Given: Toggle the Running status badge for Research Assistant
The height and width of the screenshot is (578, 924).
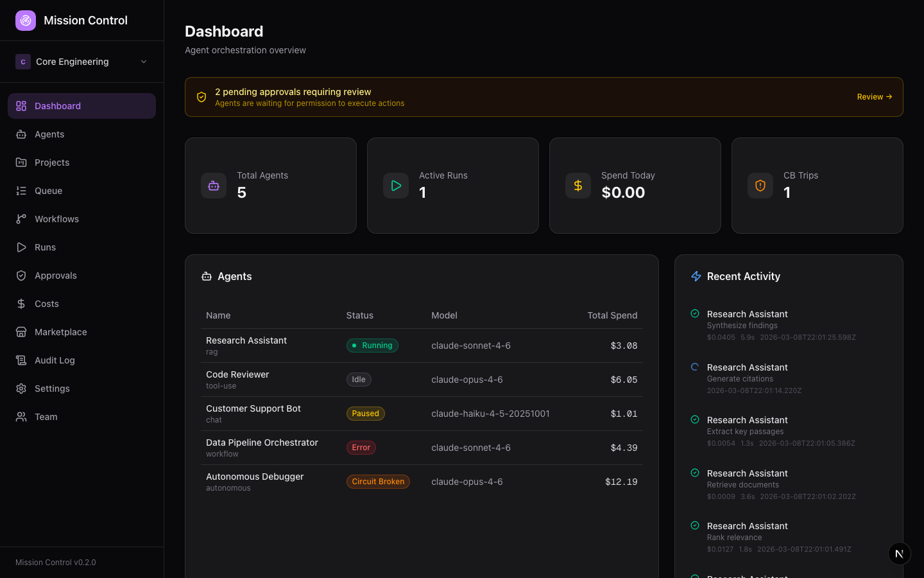Looking at the screenshot, I should pos(372,346).
